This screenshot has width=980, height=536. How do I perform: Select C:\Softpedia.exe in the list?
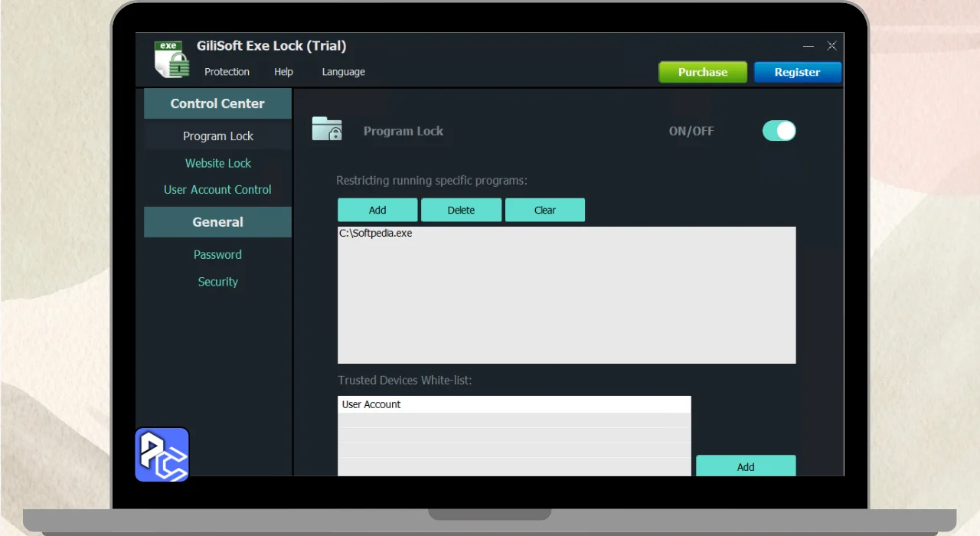376,233
